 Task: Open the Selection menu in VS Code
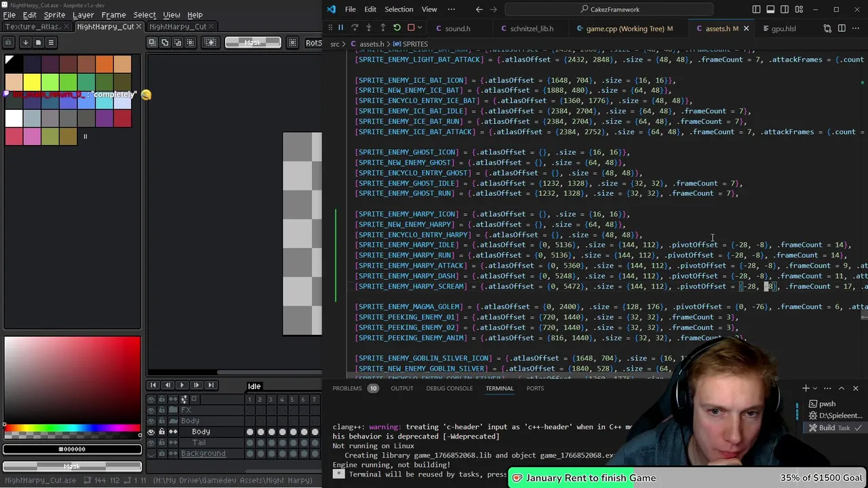point(399,9)
